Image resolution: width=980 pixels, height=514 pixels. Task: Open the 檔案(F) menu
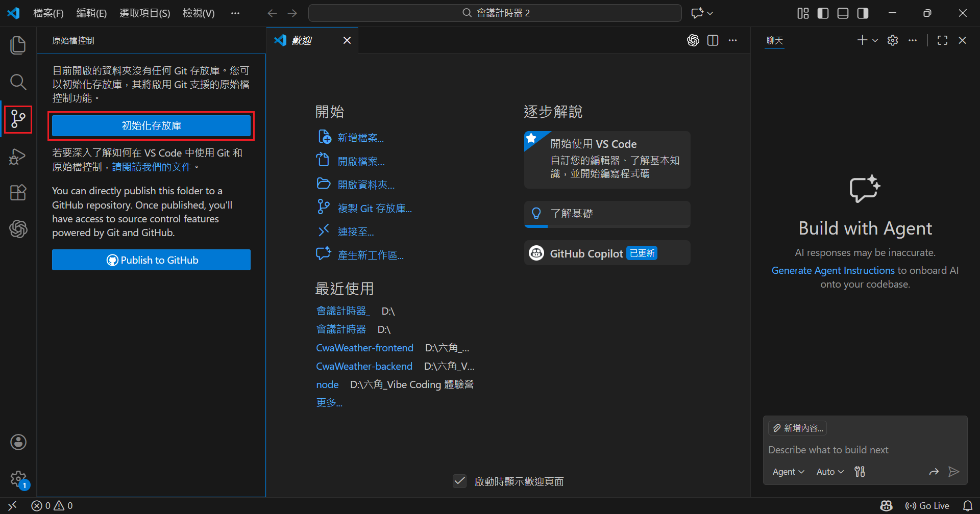pyautogui.click(x=48, y=13)
